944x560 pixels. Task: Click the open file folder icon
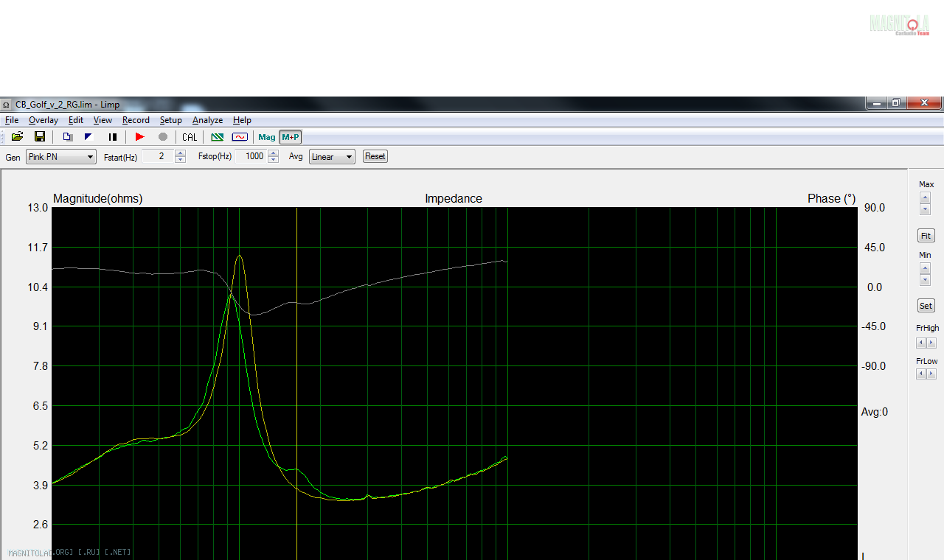tap(17, 137)
